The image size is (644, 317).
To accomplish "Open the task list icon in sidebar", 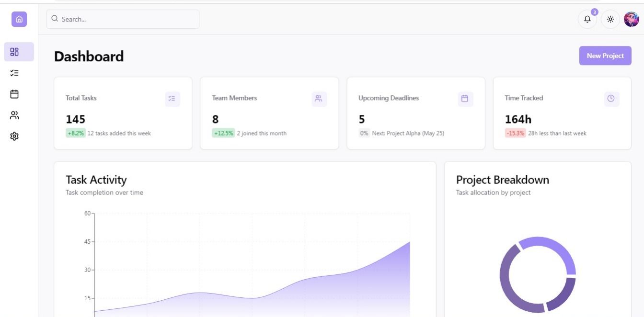I will (14, 73).
